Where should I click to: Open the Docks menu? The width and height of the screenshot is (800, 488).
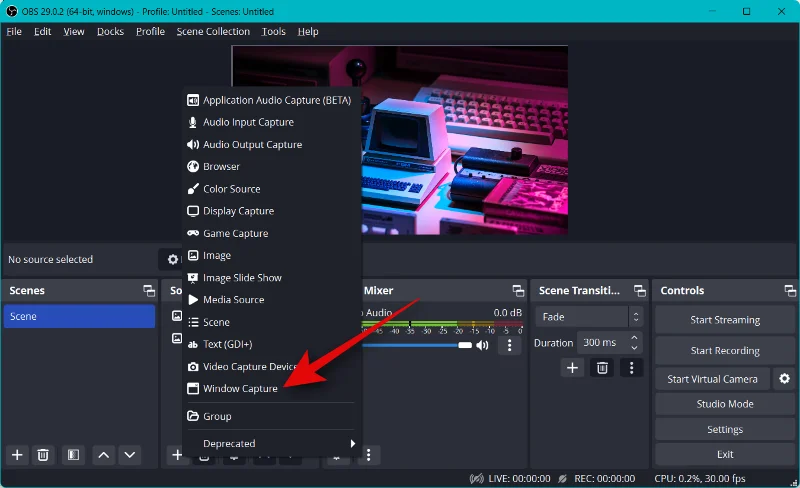tap(110, 32)
